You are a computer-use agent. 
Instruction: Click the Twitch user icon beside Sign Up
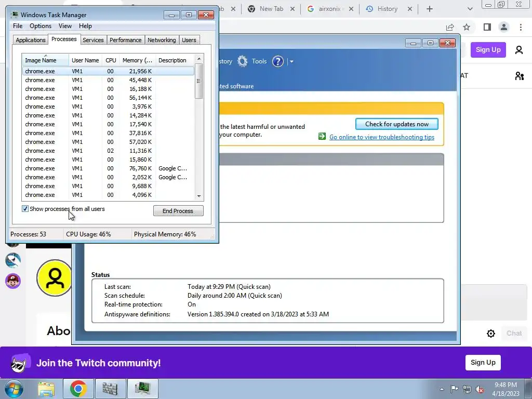pos(519,50)
